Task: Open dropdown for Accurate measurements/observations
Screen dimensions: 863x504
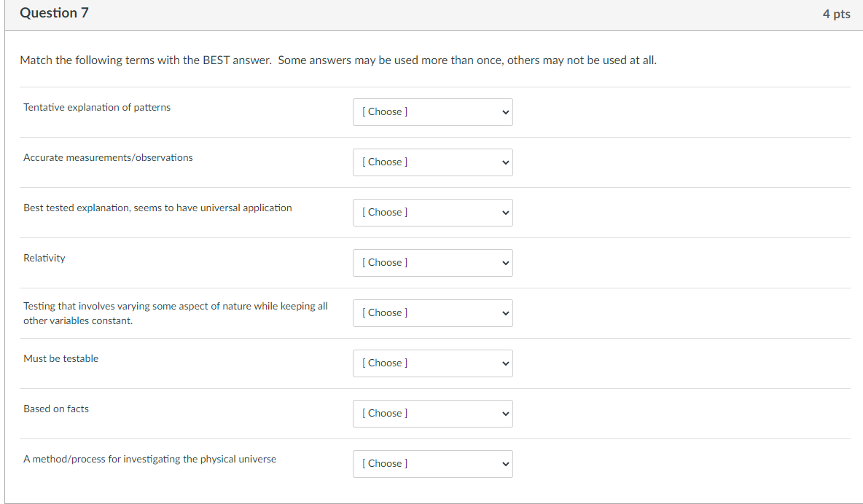Action: pos(433,162)
